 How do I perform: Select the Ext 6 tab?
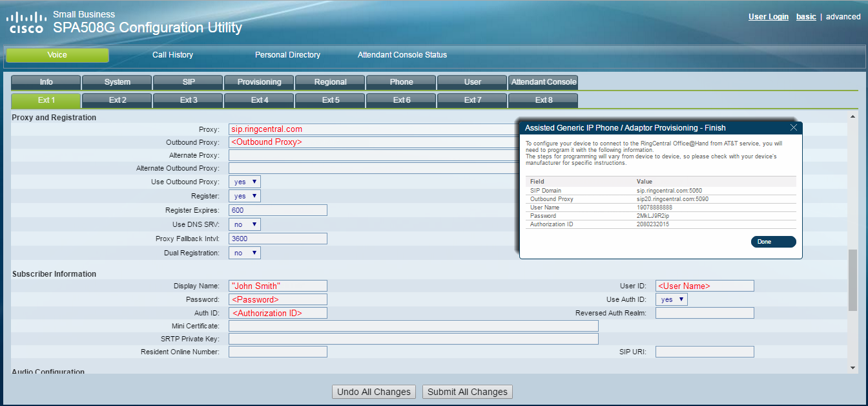coord(401,100)
